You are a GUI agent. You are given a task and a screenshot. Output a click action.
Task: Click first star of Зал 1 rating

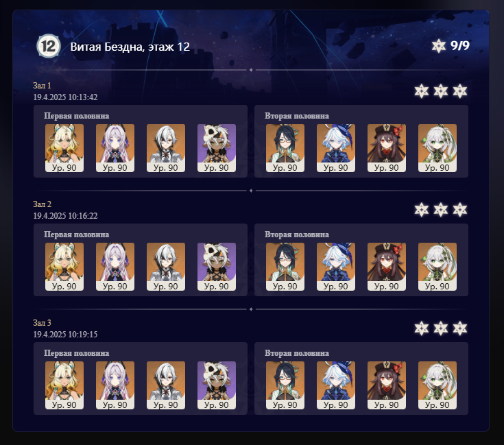pyautogui.click(x=422, y=91)
